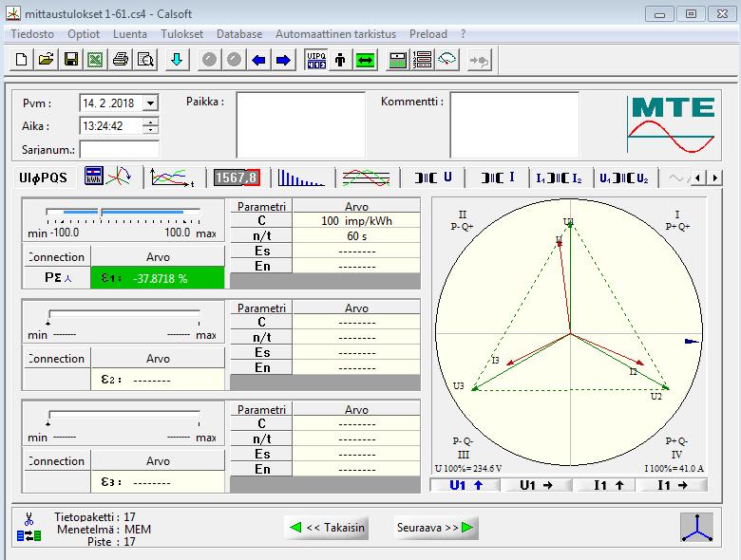This screenshot has height=560, width=741.
Task: Click the blue marker on vector diagram edge
Action: 692,341
